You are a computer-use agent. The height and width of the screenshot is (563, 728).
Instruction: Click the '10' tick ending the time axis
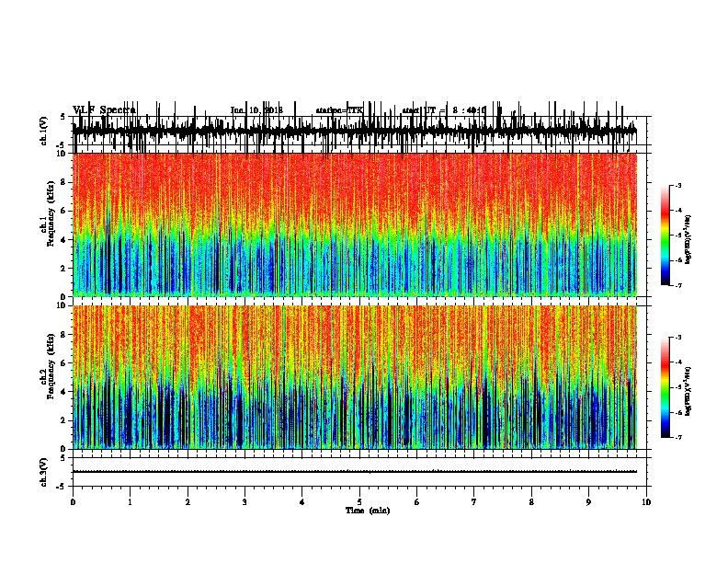646,502
